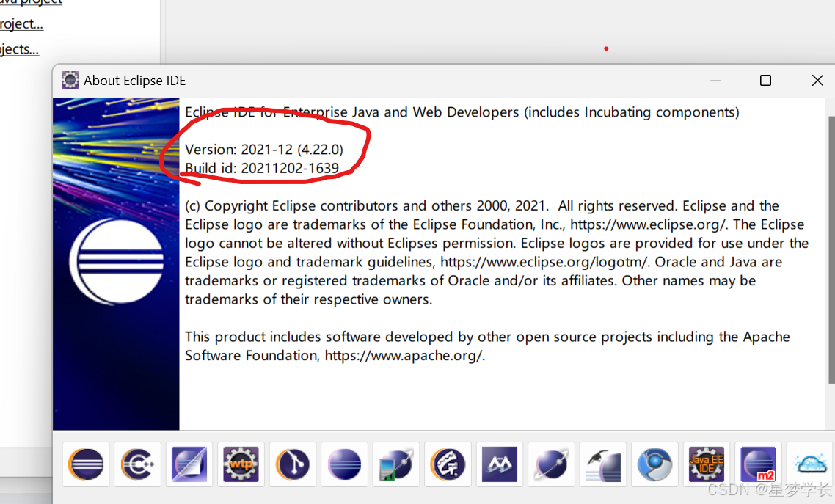
Task: Click the 'jects...' link in background window
Action: 19,49
